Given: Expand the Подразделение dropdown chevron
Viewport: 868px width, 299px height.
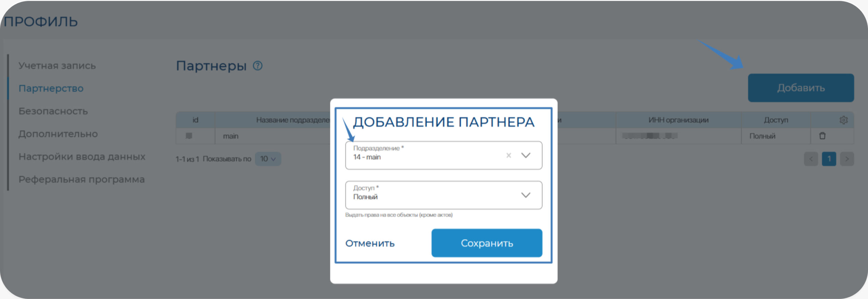Looking at the screenshot, I should click(526, 155).
